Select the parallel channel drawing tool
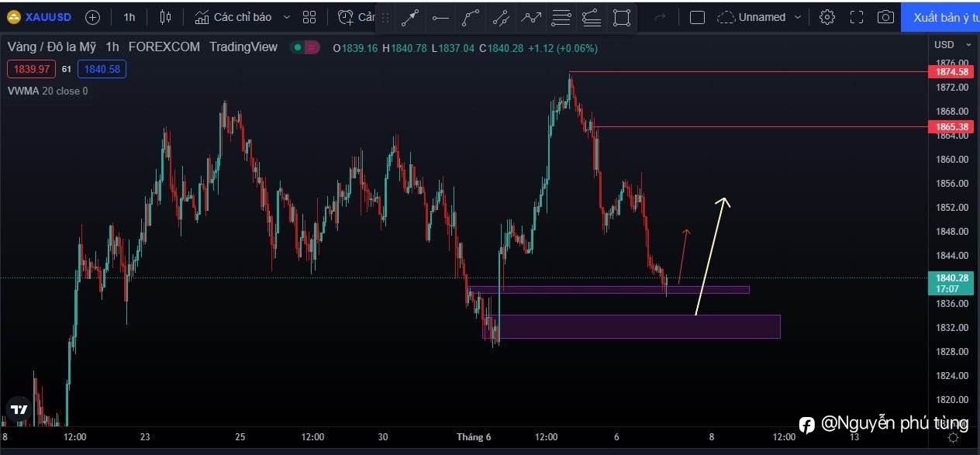980x455 pixels. 501,17
